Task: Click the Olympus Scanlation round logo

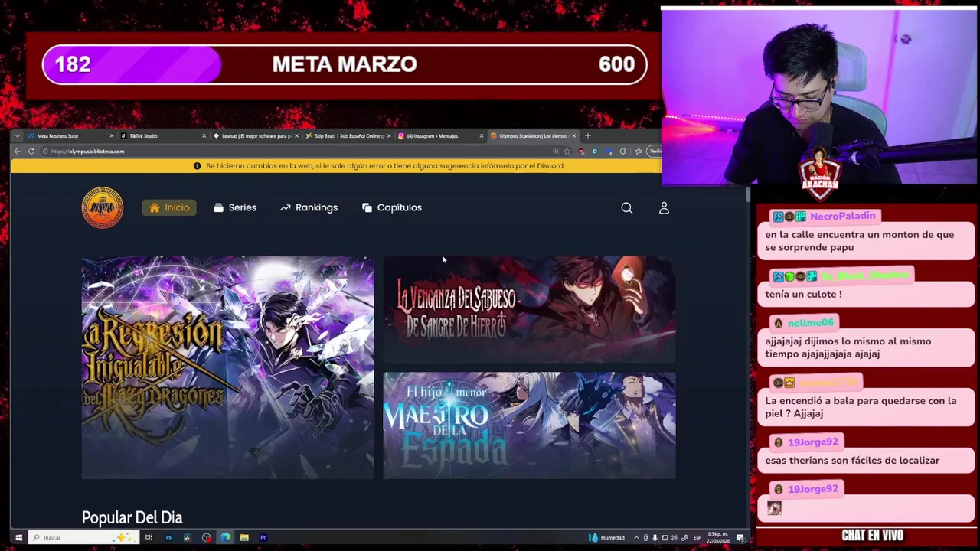Action: pyautogui.click(x=103, y=207)
